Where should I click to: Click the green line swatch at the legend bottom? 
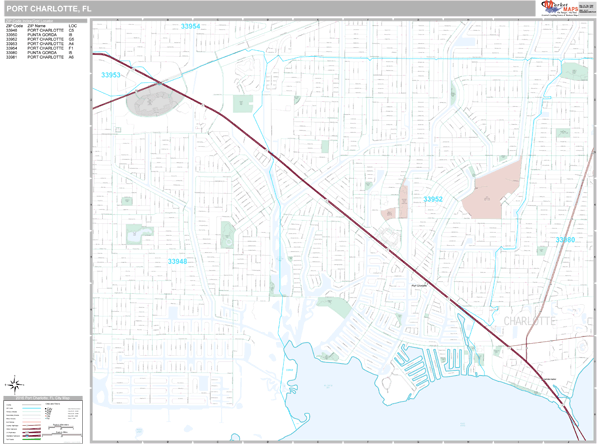[31, 439]
